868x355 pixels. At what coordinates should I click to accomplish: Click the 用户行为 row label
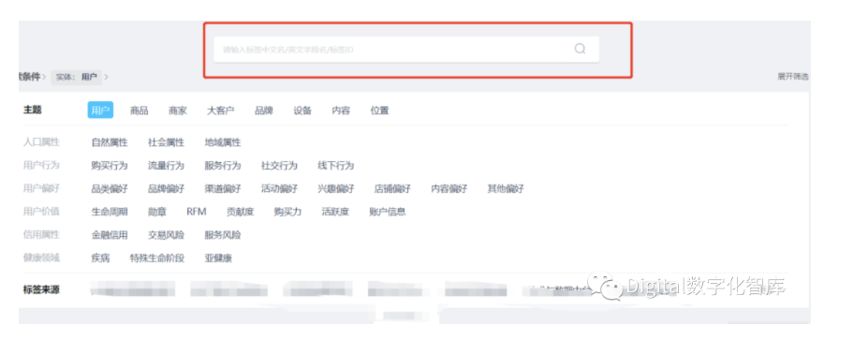tap(41, 165)
